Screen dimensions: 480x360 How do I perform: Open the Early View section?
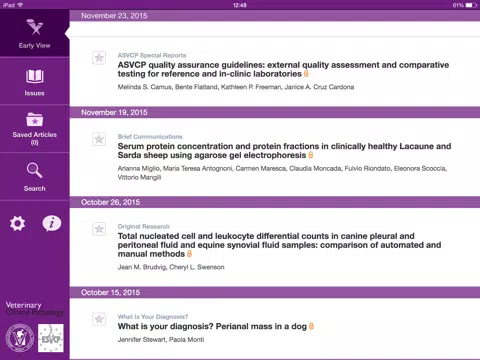[x=34, y=33]
